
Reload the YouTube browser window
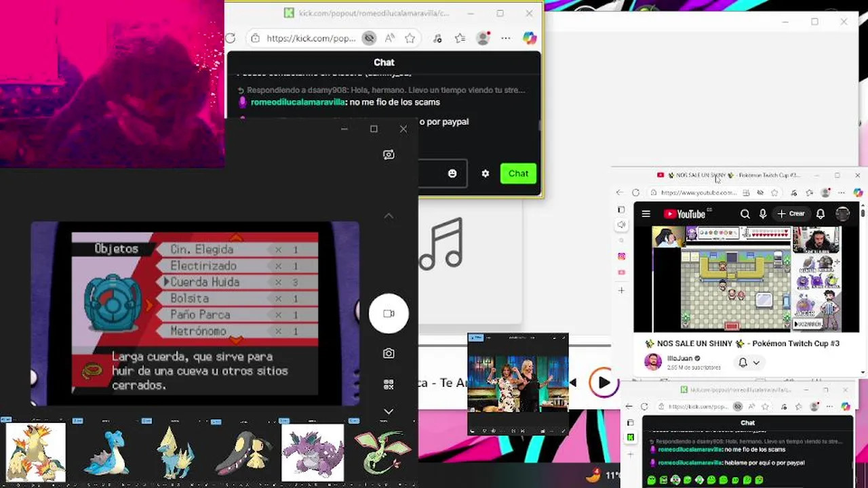click(636, 192)
